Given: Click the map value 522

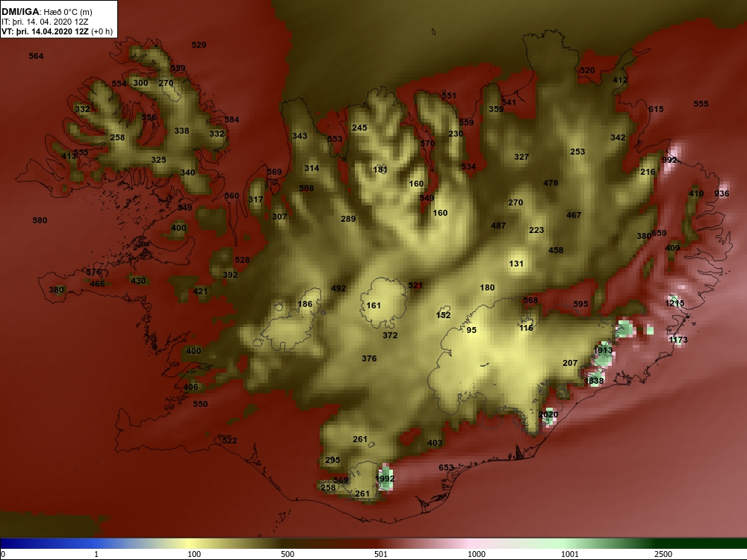Looking at the screenshot, I should (229, 441).
